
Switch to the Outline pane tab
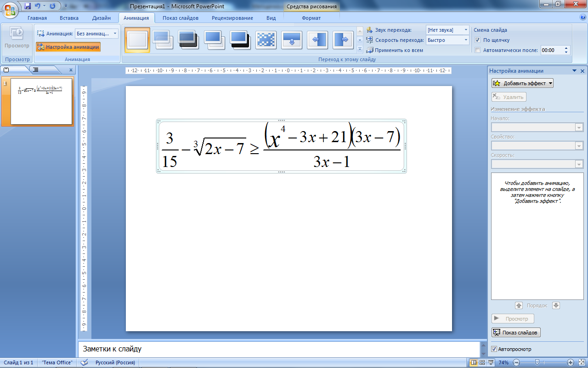click(36, 70)
